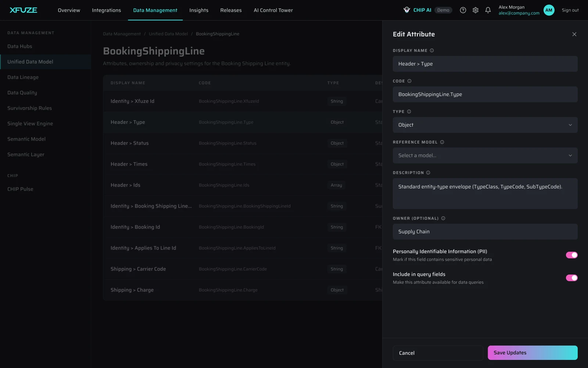Open the AI Control Tower tab
This screenshot has height=368, width=588.
pos(273,10)
